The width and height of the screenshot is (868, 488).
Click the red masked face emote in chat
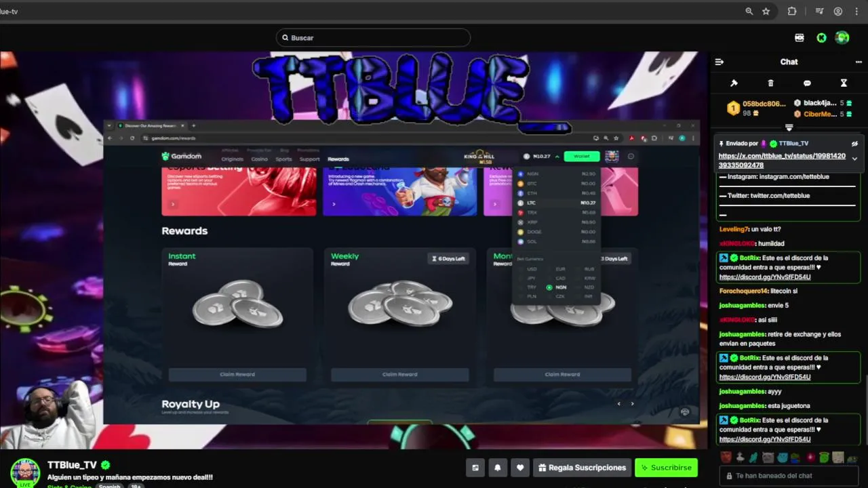(x=726, y=457)
